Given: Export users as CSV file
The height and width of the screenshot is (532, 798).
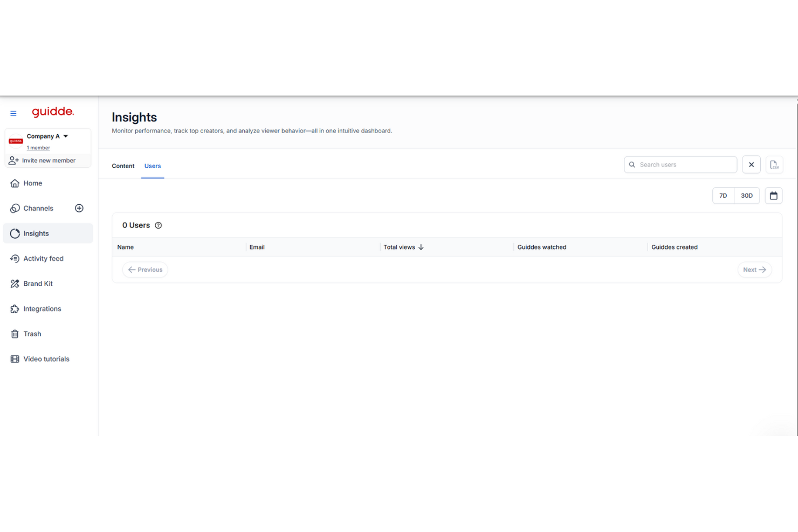Looking at the screenshot, I should (774, 165).
